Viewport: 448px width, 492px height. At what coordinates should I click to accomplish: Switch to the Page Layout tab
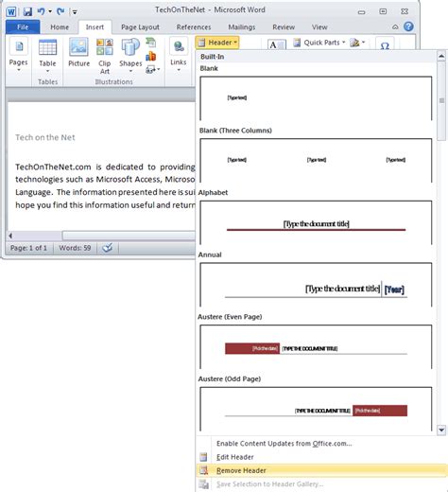click(140, 27)
